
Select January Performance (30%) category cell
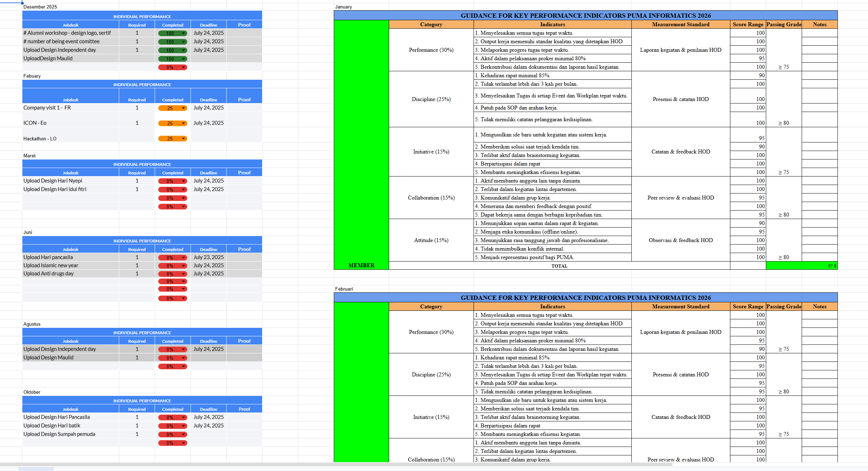(431, 50)
